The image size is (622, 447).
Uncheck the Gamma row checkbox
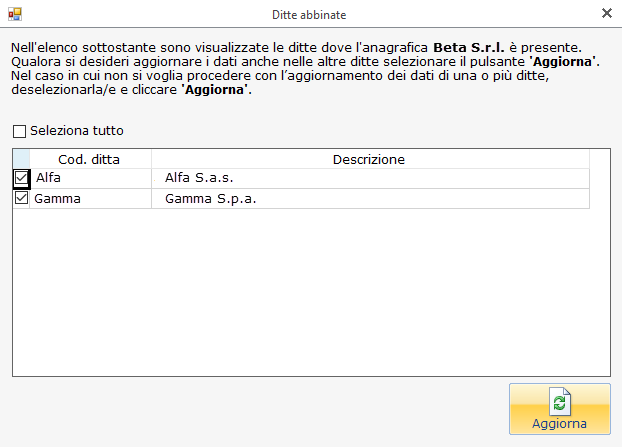[x=21, y=198]
